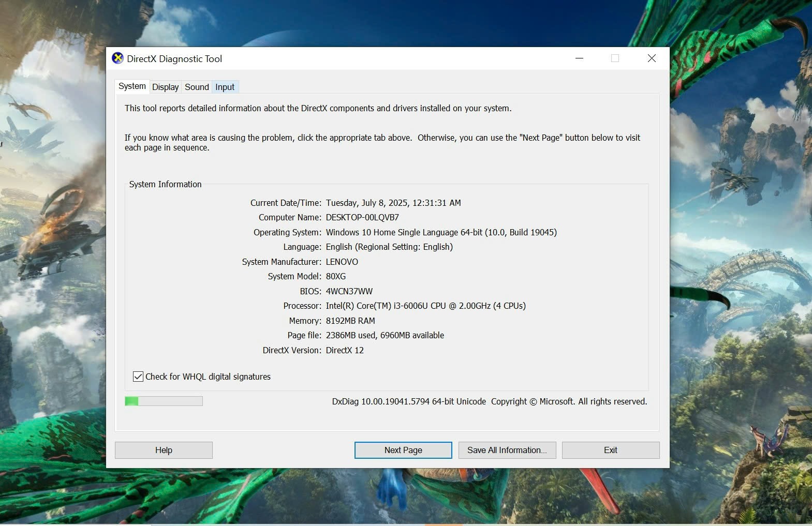
Task: Close the DirectX Diagnostic Tool window
Action: click(x=652, y=58)
